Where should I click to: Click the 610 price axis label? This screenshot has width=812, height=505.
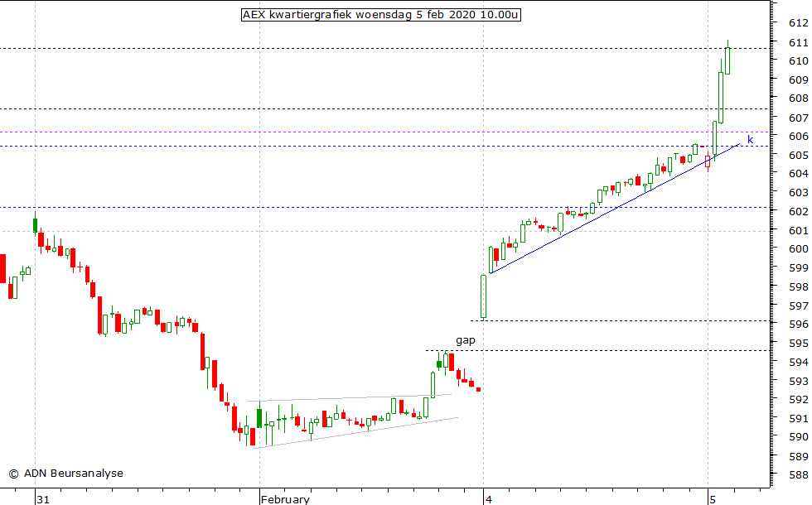[x=798, y=60]
